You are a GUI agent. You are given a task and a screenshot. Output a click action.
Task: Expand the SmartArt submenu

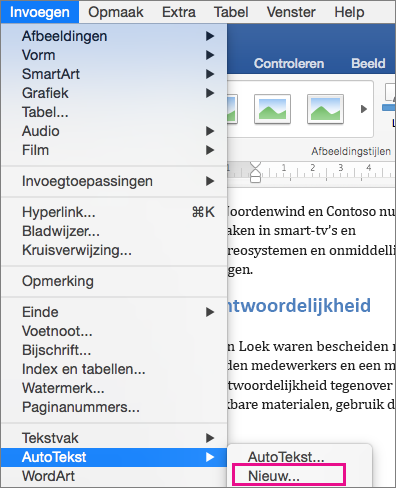114,74
